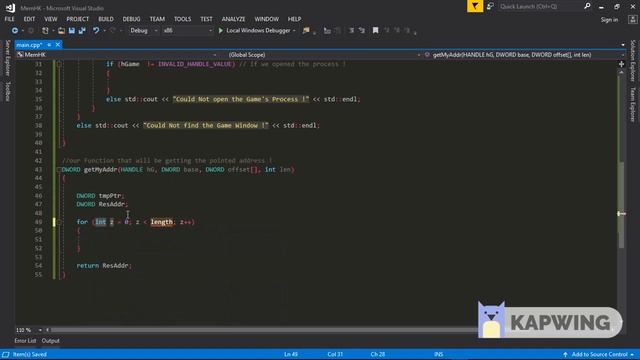
Task: Click the Navigate Backward toolbar icon
Action: coord(15,31)
